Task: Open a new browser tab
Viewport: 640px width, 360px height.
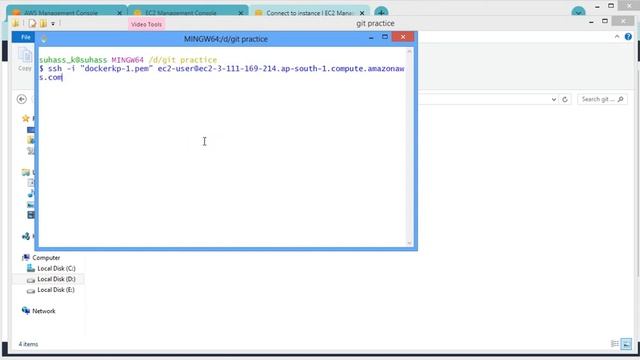Action: click(381, 12)
